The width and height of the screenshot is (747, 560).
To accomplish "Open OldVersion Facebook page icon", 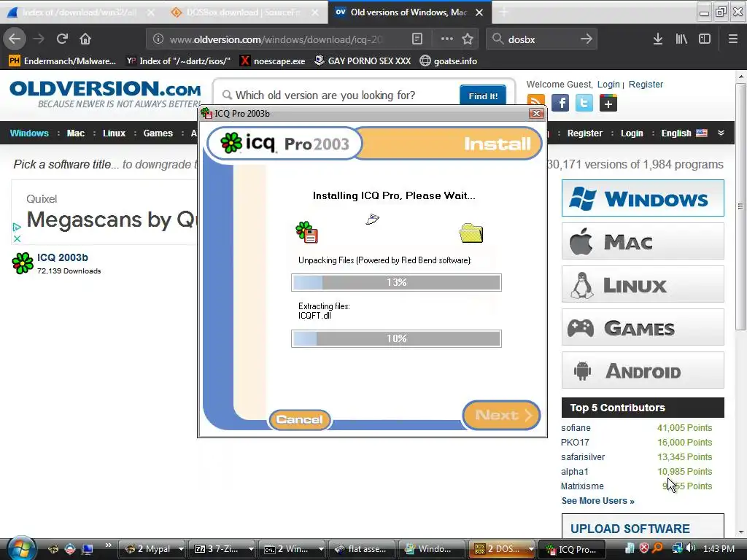I will [560, 103].
